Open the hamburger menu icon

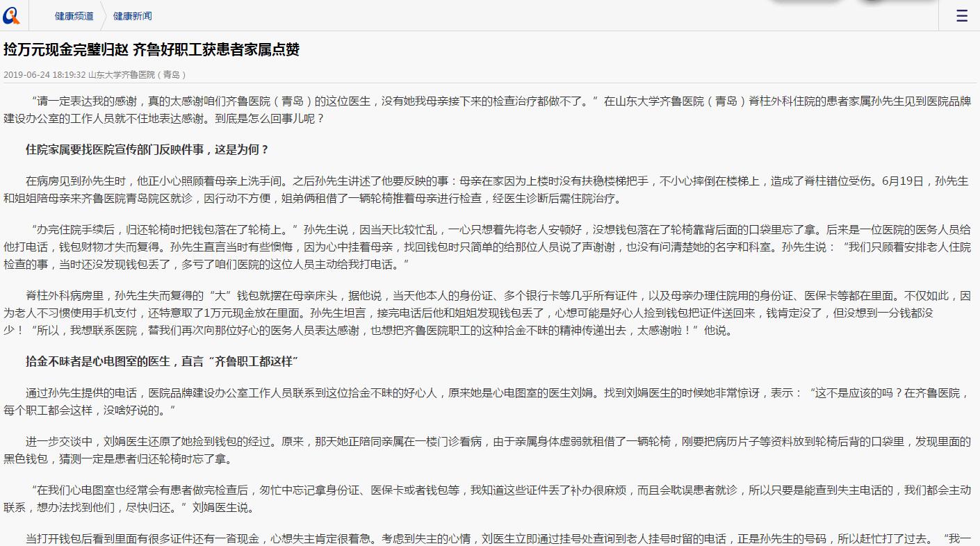[x=962, y=16]
